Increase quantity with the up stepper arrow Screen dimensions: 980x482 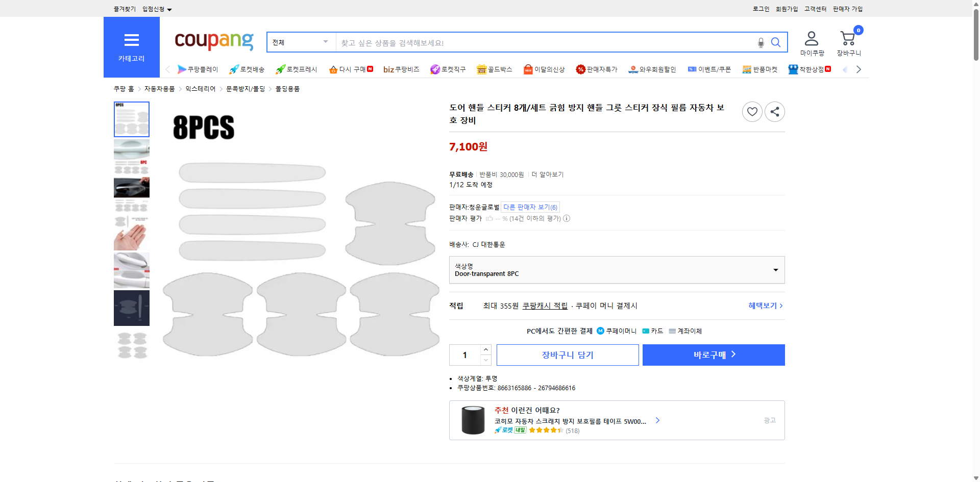[485, 349]
